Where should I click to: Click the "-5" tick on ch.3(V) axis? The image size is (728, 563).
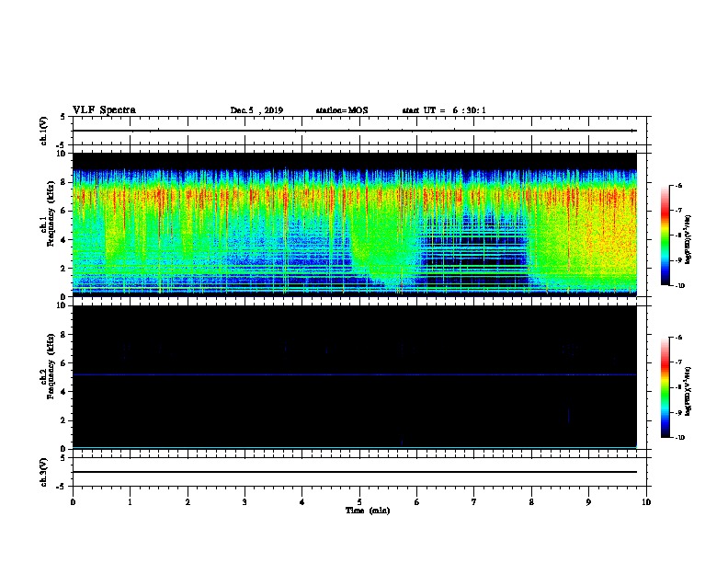(x=63, y=487)
